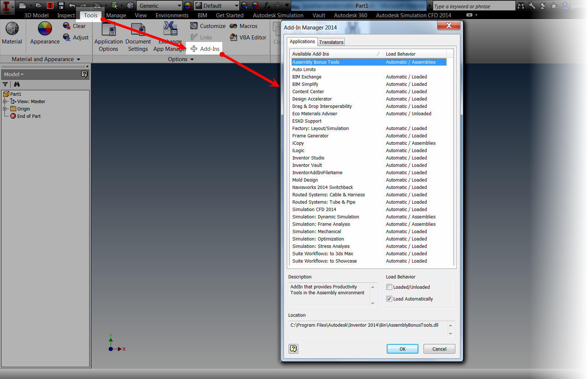Click the dark sphere swatch in Default dropdown
The height and width of the screenshot is (379, 588).
click(x=199, y=6)
